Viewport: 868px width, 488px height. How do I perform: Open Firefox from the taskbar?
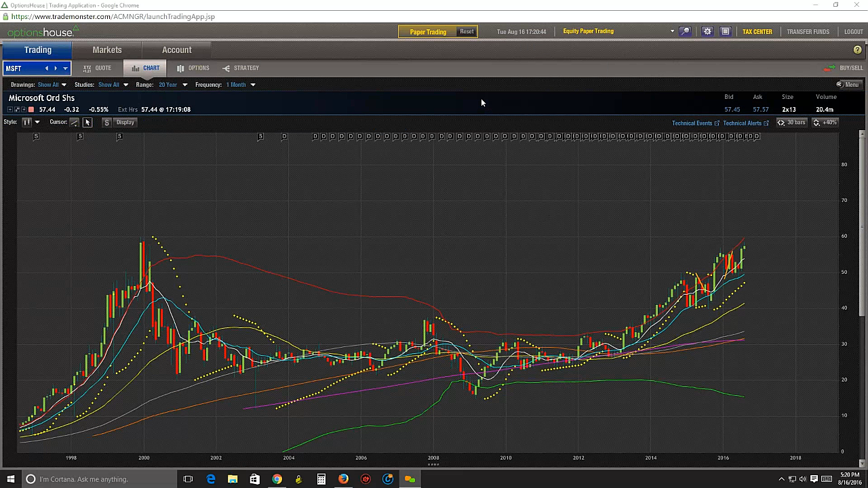pos(343,479)
